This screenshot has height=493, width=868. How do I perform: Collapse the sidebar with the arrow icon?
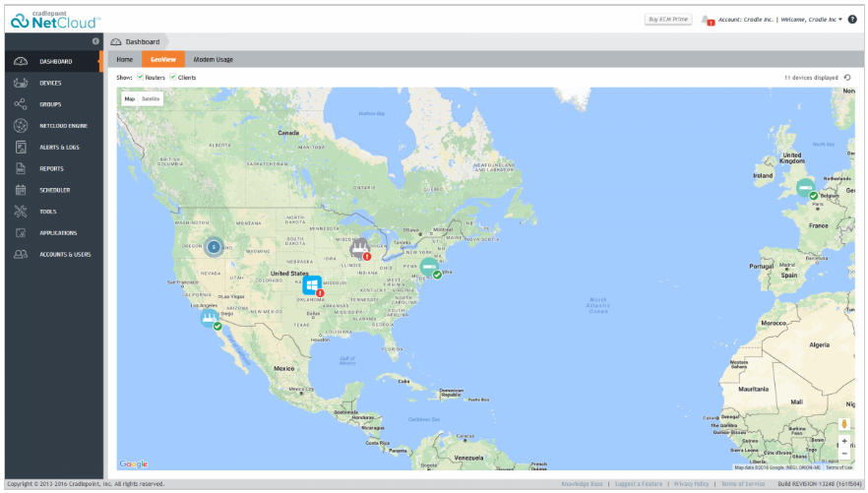95,41
